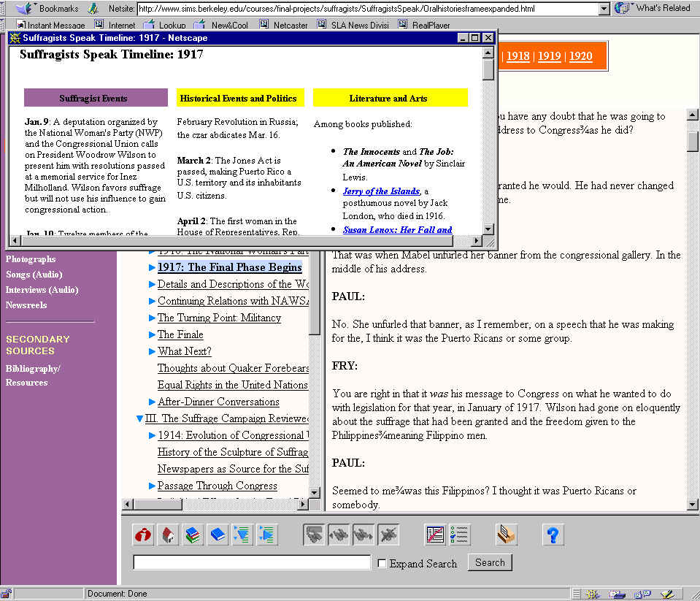Open help with the blue question mark

pyautogui.click(x=553, y=535)
